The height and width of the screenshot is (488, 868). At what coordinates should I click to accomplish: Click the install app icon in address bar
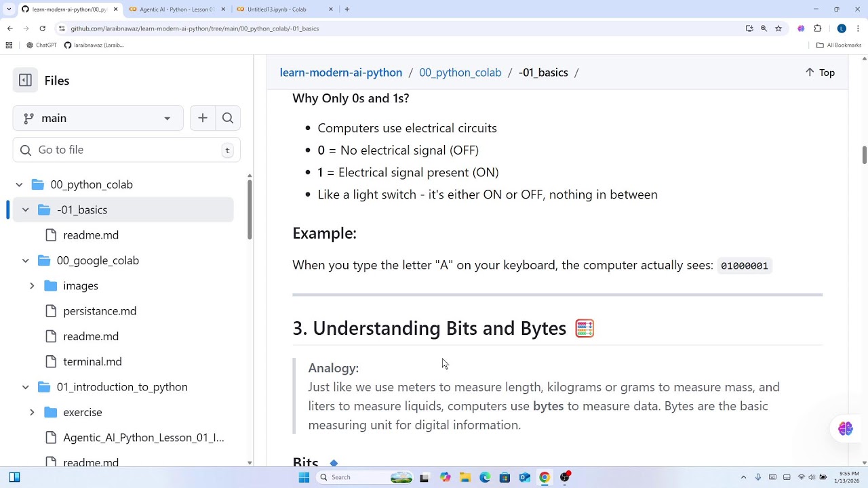coord(749,28)
